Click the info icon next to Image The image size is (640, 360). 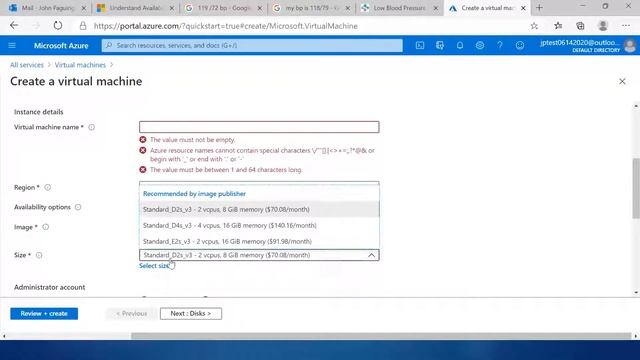pyautogui.click(x=46, y=227)
